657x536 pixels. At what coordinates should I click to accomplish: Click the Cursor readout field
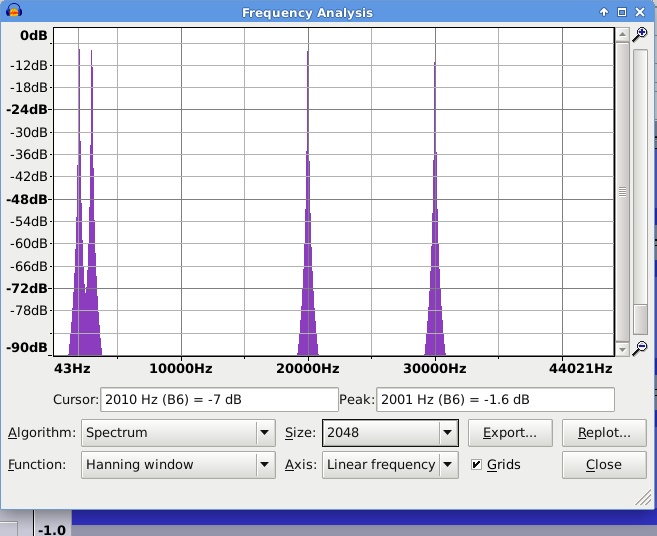pos(219,399)
